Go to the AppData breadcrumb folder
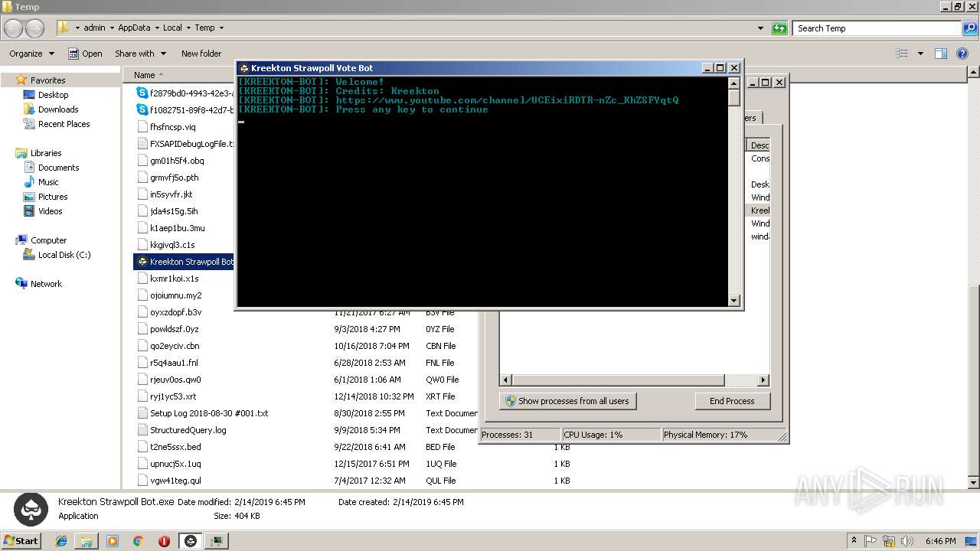980x551 pixels. (134, 28)
